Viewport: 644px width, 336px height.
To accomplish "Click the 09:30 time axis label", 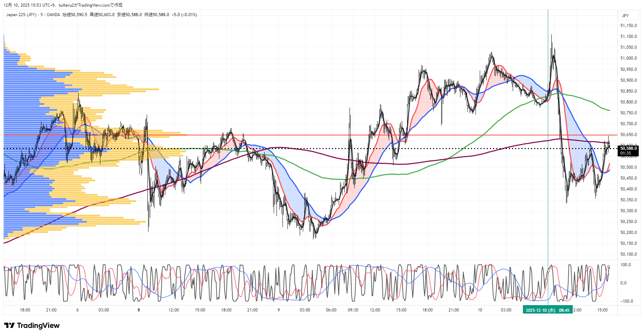I will [x=353, y=310].
